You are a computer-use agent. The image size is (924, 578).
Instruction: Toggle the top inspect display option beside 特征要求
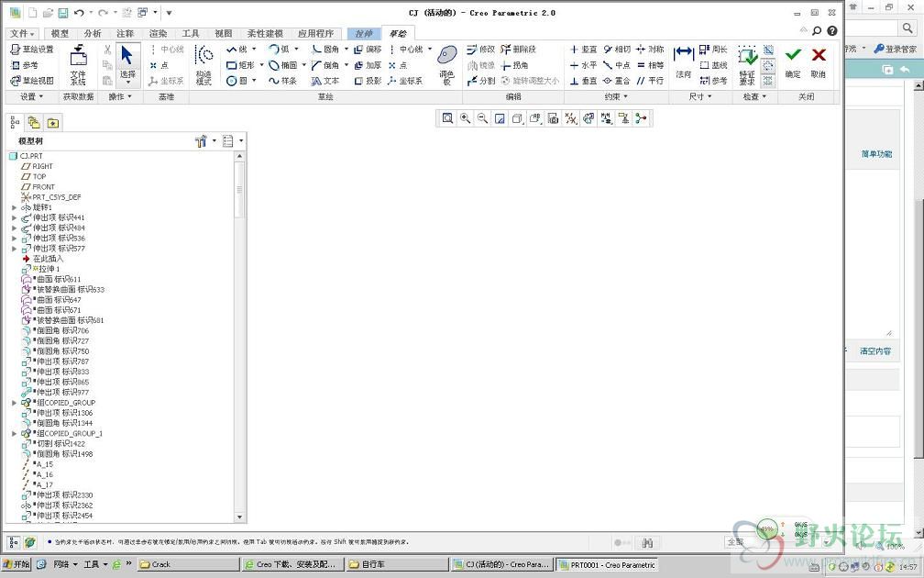coord(768,50)
